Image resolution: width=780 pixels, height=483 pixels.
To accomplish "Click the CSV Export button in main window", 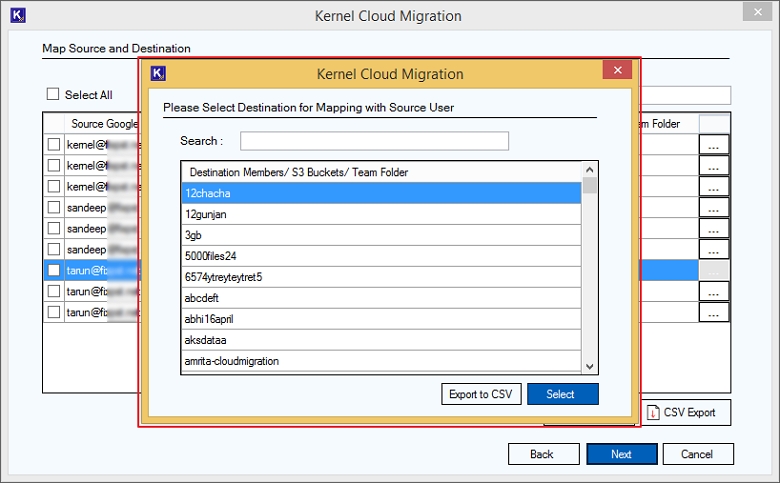I will pos(686,412).
